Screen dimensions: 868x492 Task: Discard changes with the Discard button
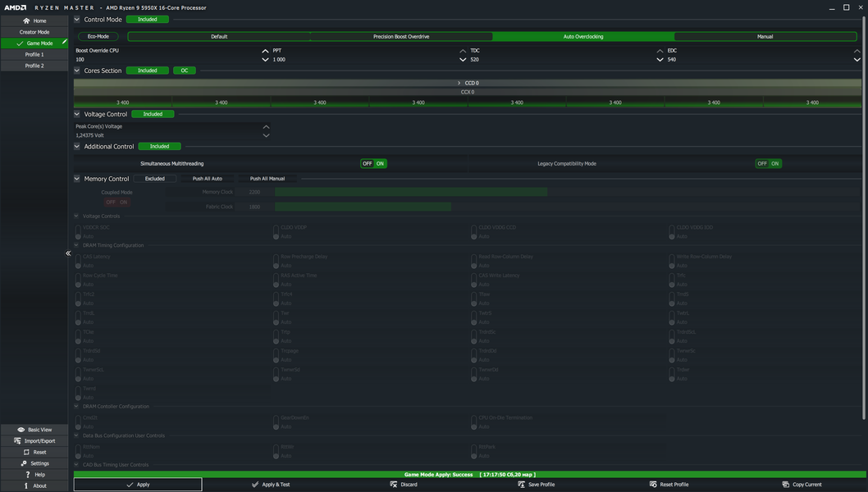403,485
